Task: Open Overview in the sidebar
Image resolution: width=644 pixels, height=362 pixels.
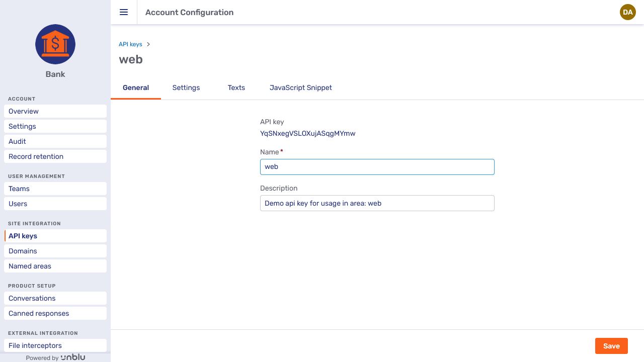Action: coord(55,111)
